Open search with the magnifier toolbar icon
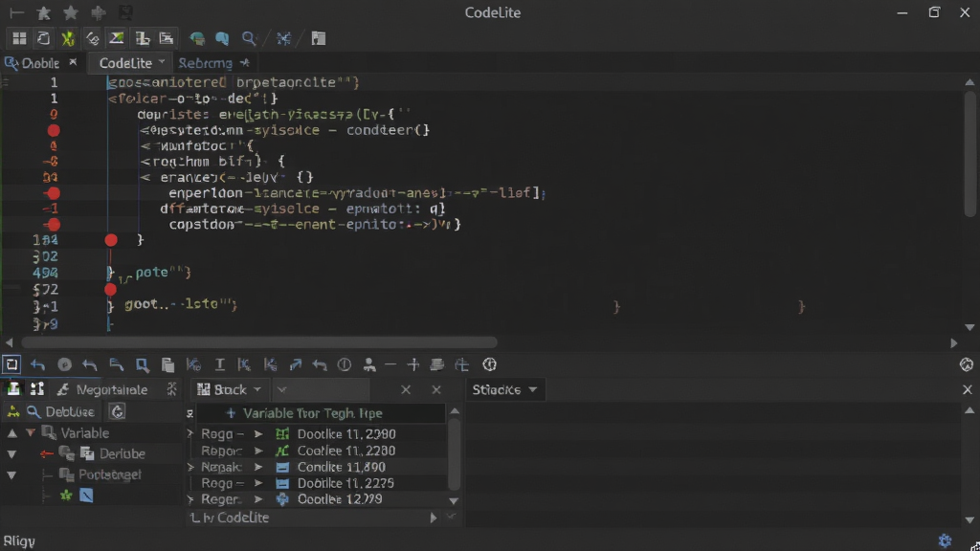The image size is (980, 551). (249, 38)
